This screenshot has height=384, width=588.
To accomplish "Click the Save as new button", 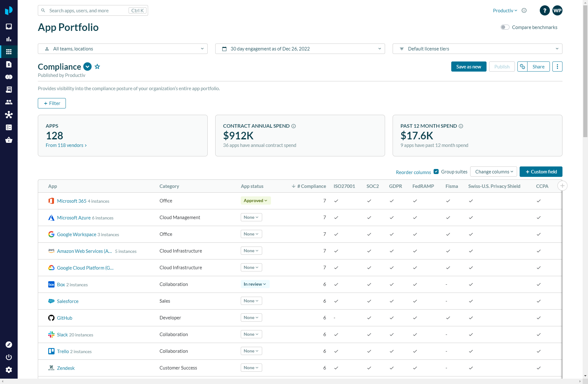I will click(x=469, y=67).
